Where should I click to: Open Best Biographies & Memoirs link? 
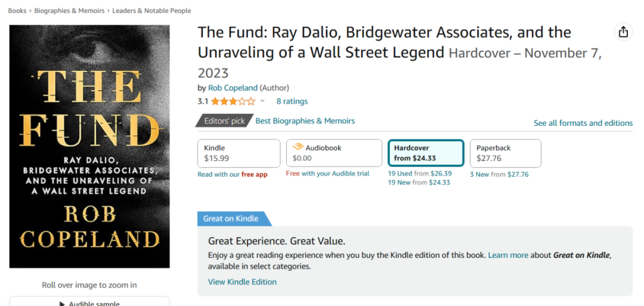(305, 121)
